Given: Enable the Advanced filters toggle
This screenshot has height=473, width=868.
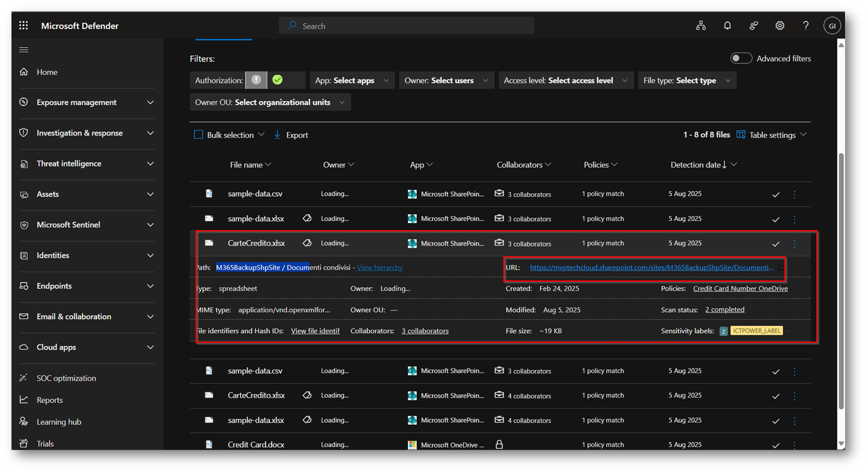Looking at the screenshot, I should pyautogui.click(x=741, y=59).
